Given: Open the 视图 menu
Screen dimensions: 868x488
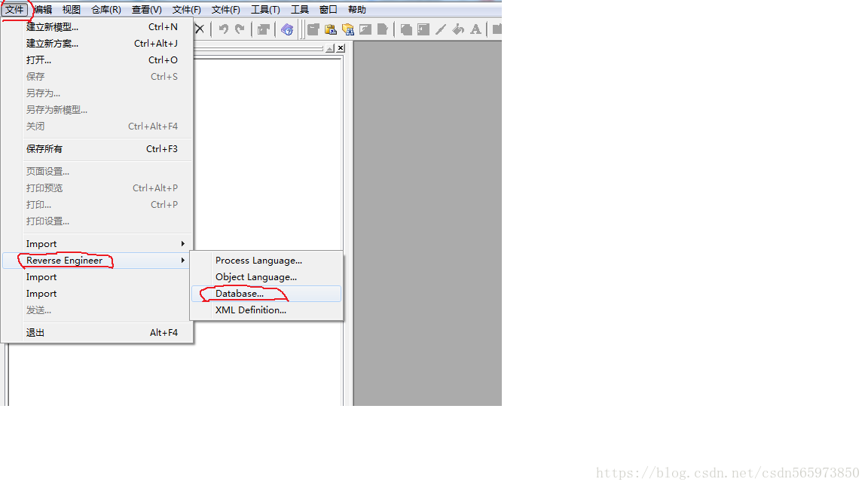Looking at the screenshot, I should tap(72, 9).
